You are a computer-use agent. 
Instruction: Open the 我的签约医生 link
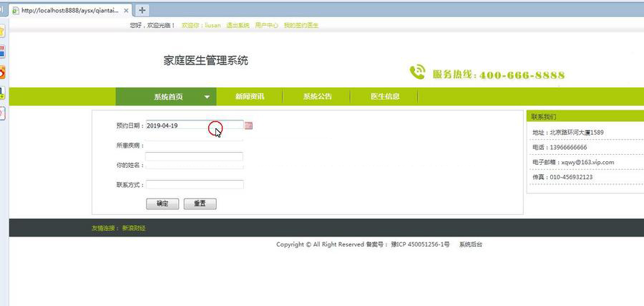(x=301, y=25)
